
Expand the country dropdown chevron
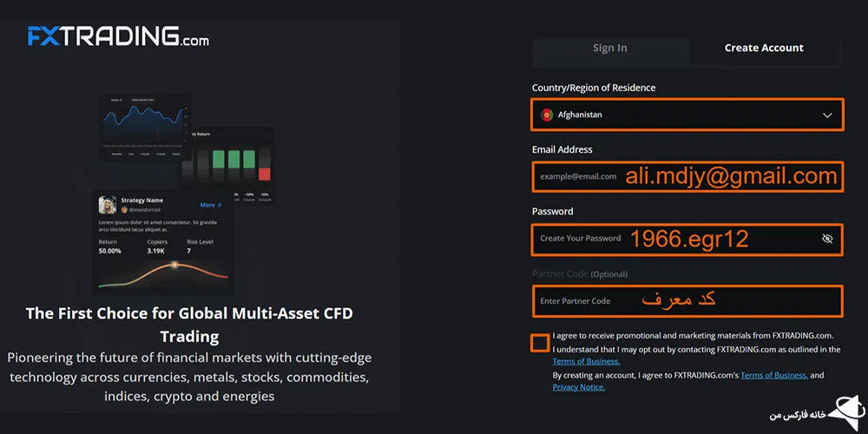click(x=826, y=115)
